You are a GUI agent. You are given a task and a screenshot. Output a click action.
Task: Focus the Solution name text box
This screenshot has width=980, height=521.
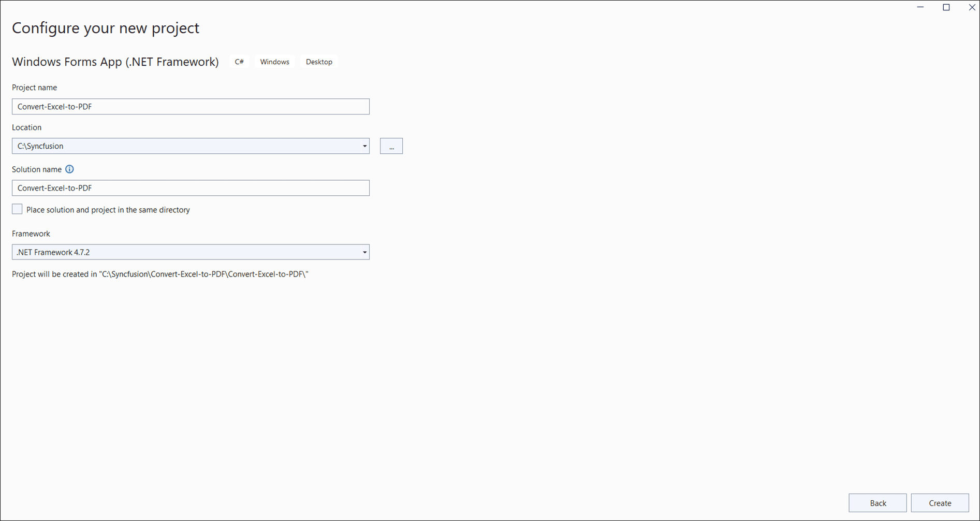click(x=191, y=188)
